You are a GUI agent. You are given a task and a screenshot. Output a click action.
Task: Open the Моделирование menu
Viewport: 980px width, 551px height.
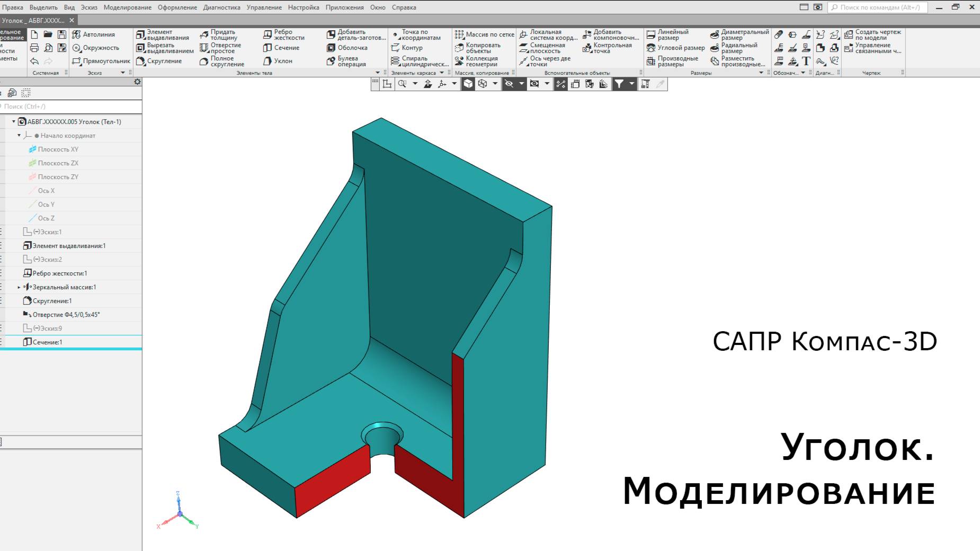127,7
